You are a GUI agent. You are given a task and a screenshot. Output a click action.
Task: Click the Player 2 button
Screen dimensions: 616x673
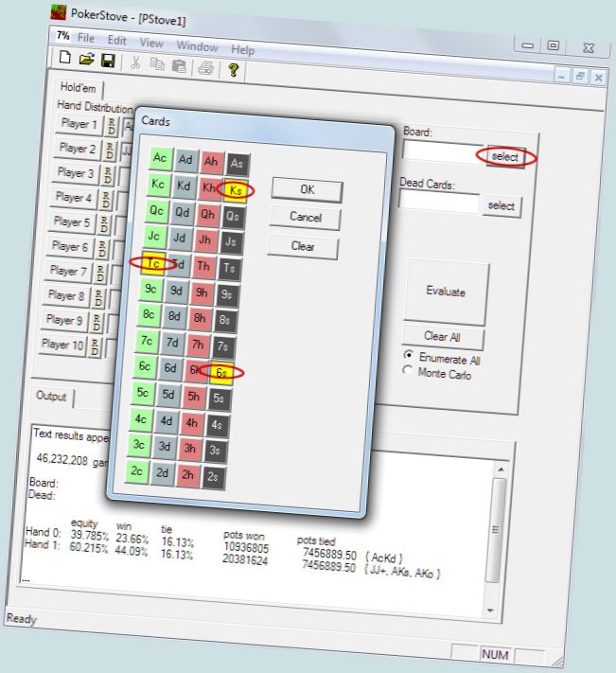[x=78, y=148]
